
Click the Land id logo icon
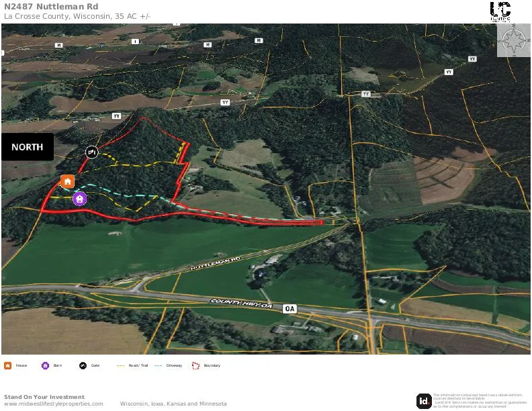[x=424, y=401]
